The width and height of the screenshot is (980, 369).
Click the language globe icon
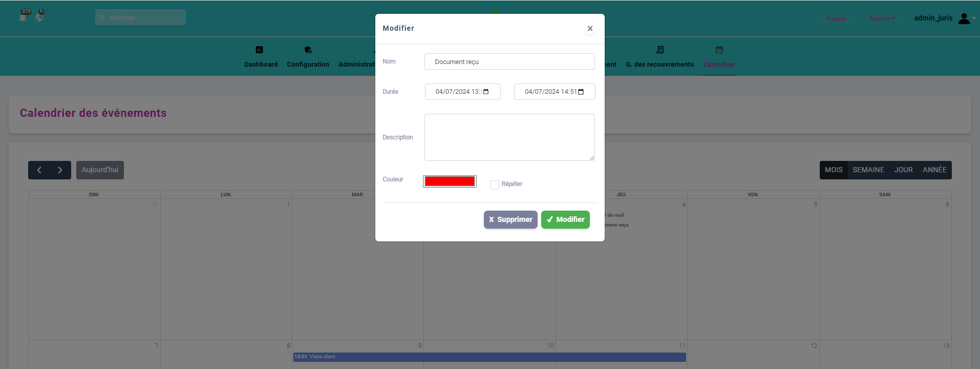39,17
